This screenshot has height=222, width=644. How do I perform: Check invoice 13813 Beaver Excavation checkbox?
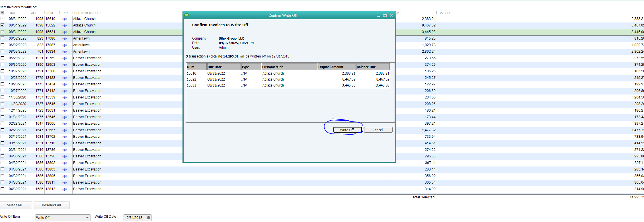tap(2, 189)
